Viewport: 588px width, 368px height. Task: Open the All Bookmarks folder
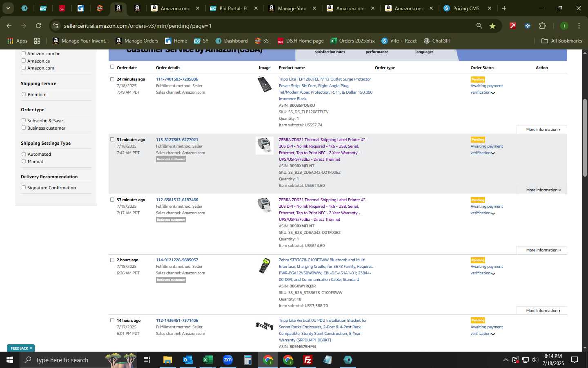pos(561,41)
